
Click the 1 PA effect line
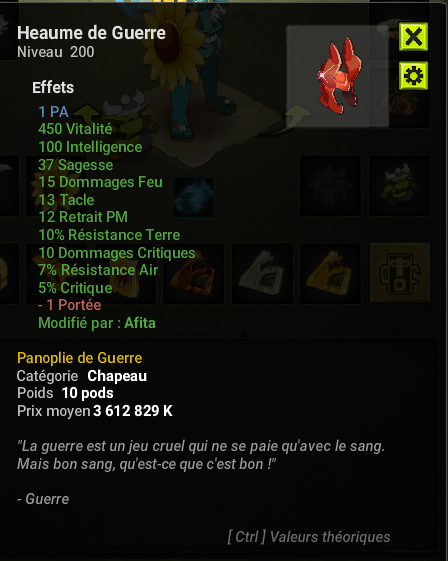tap(53, 112)
